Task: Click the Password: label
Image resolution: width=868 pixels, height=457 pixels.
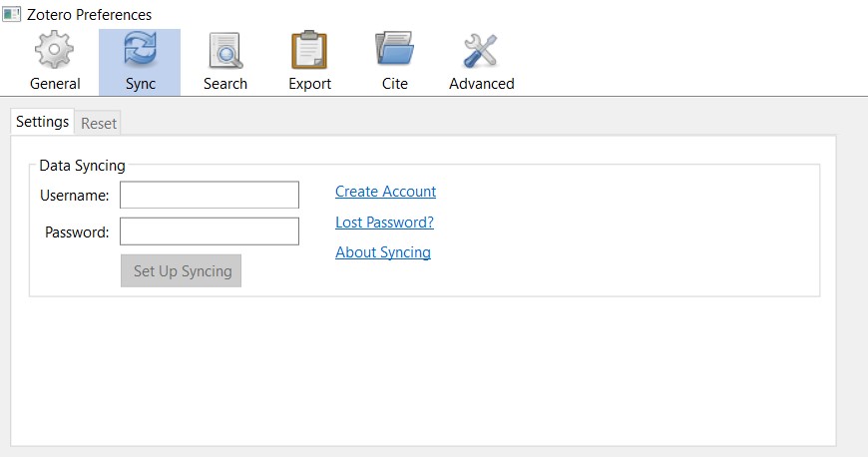Action: (x=77, y=232)
